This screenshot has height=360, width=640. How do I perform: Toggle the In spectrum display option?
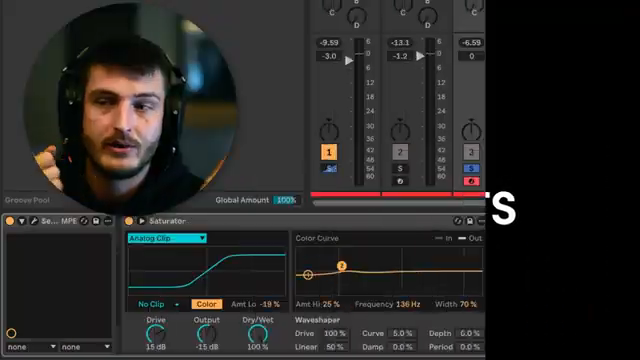[444, 238]
